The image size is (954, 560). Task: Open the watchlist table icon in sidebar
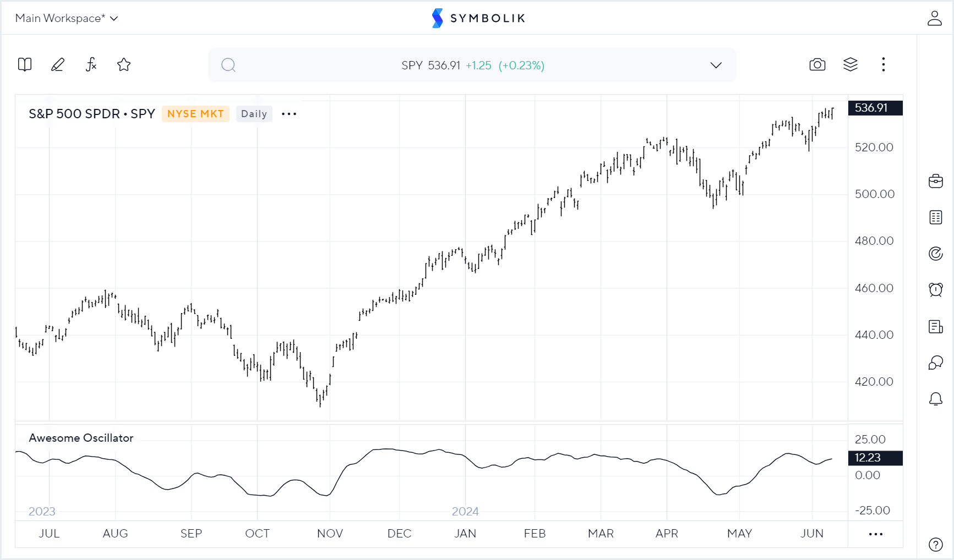click(936, 217)
